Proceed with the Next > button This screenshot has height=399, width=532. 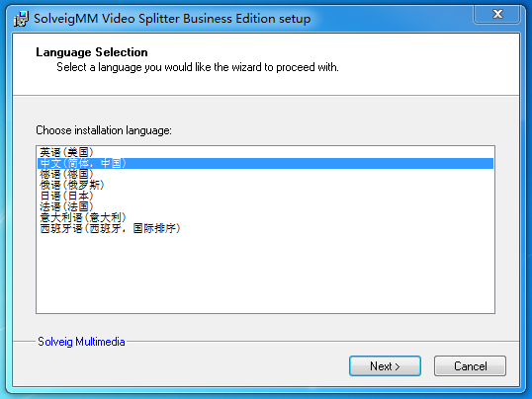point(385,366)
